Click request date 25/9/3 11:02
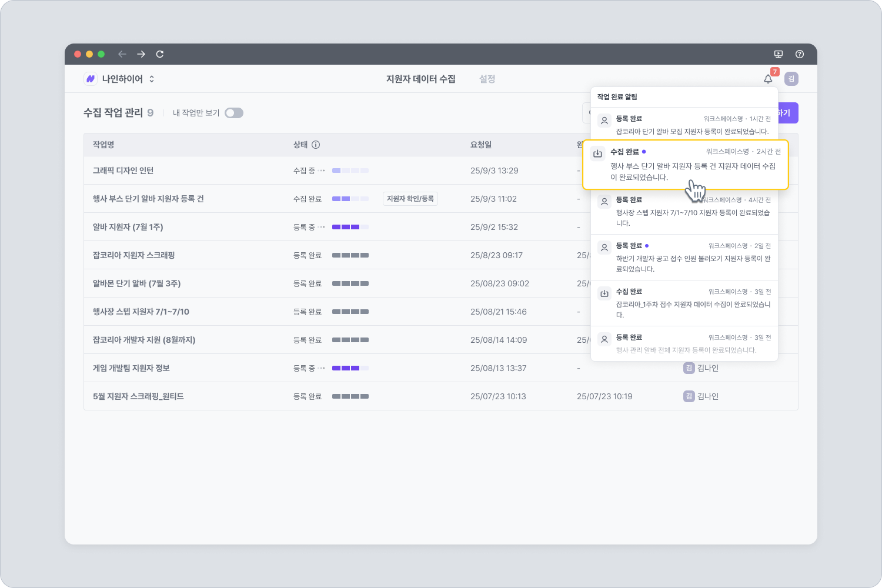Screen dimensions: 882x588 494,199
